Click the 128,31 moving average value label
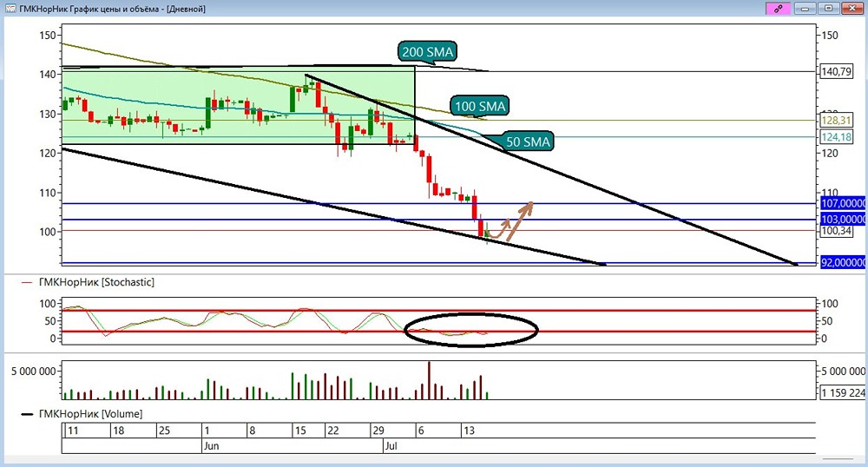Screen dimensions: 868x467 836,120
